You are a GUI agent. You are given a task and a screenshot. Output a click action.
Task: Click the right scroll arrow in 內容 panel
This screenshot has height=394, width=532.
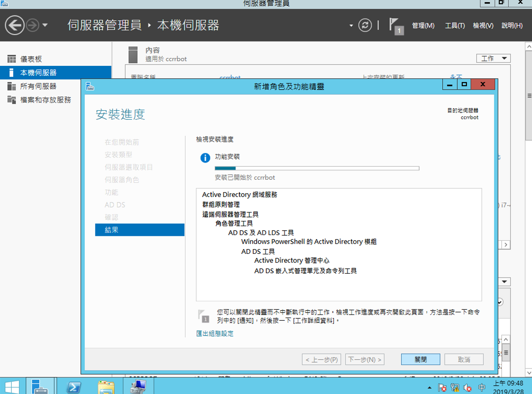click(x=506, y=245)
